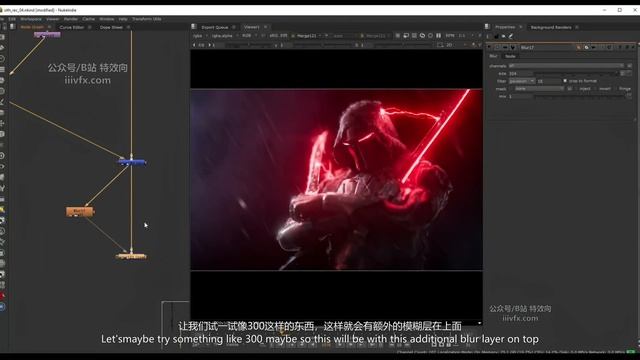The width and height of the screenshot is (640, 360).
Task: Click the viewer refresh icon
Action: (x=430, y=36)
